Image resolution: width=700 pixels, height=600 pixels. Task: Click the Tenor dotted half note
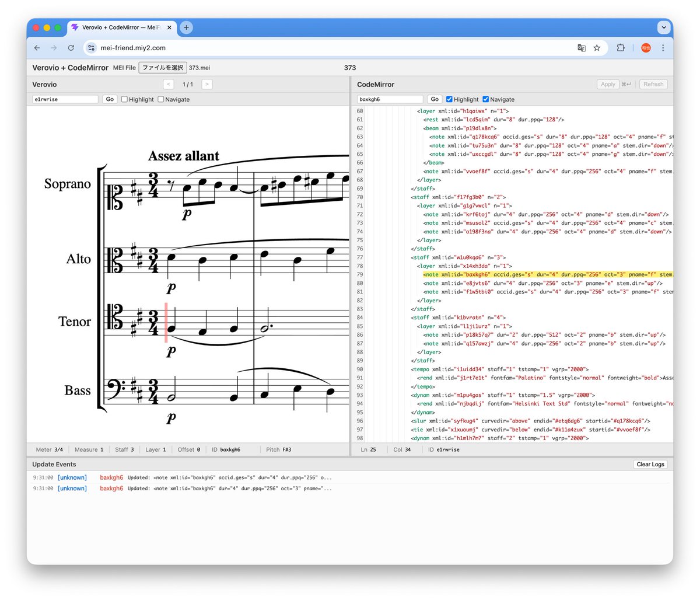click(265, 329)
